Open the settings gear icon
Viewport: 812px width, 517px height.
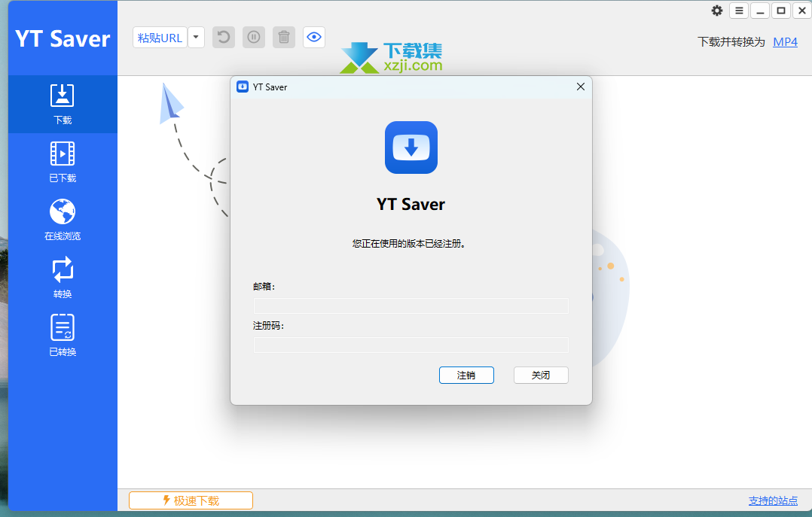tap(717, 11)
